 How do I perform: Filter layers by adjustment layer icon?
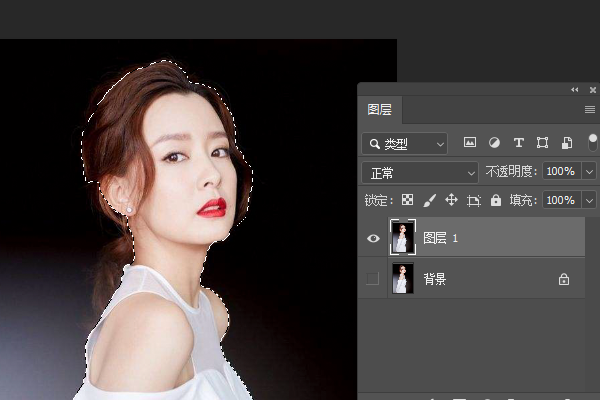(x=494, y=143)
